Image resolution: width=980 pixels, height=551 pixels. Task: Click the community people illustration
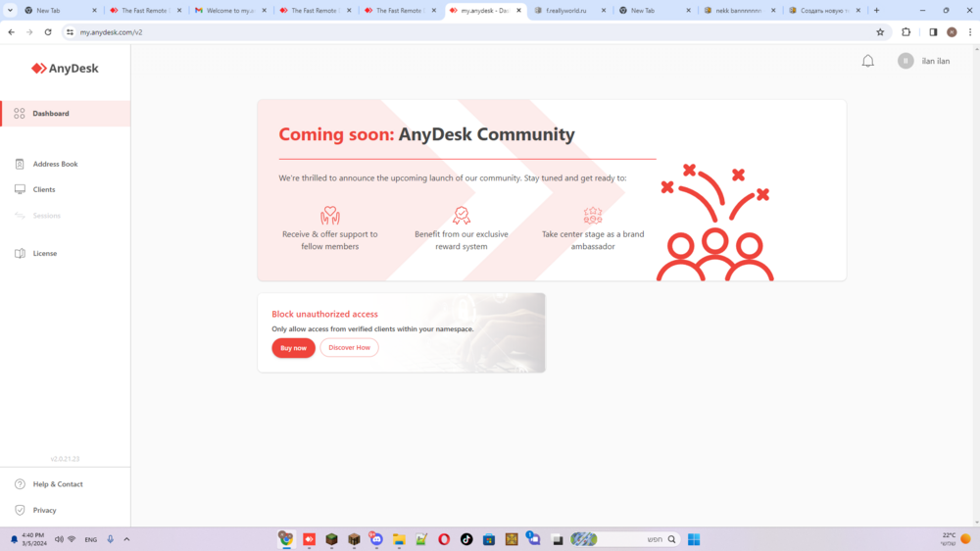[715, 222]
